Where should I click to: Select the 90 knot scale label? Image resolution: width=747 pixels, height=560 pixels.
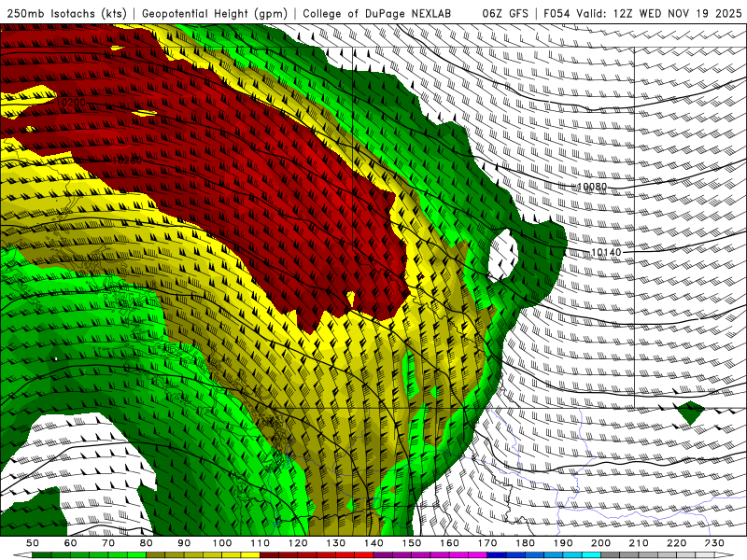(184, 543)
